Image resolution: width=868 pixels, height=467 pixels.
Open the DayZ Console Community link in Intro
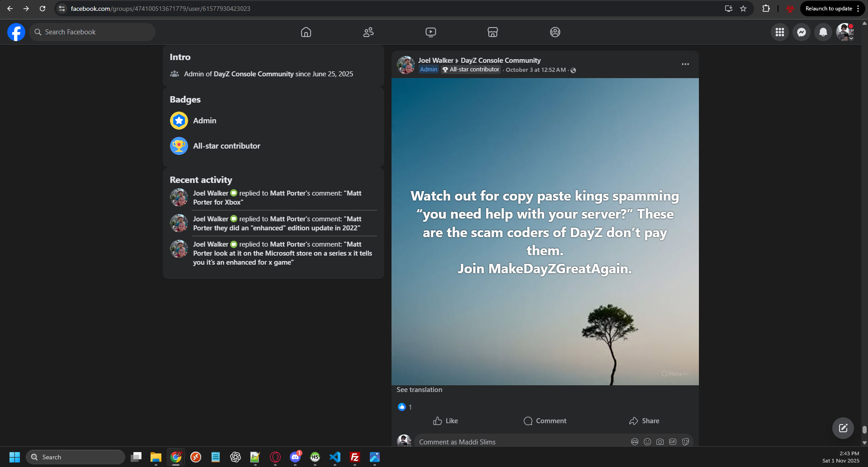(x=254, y=74)
